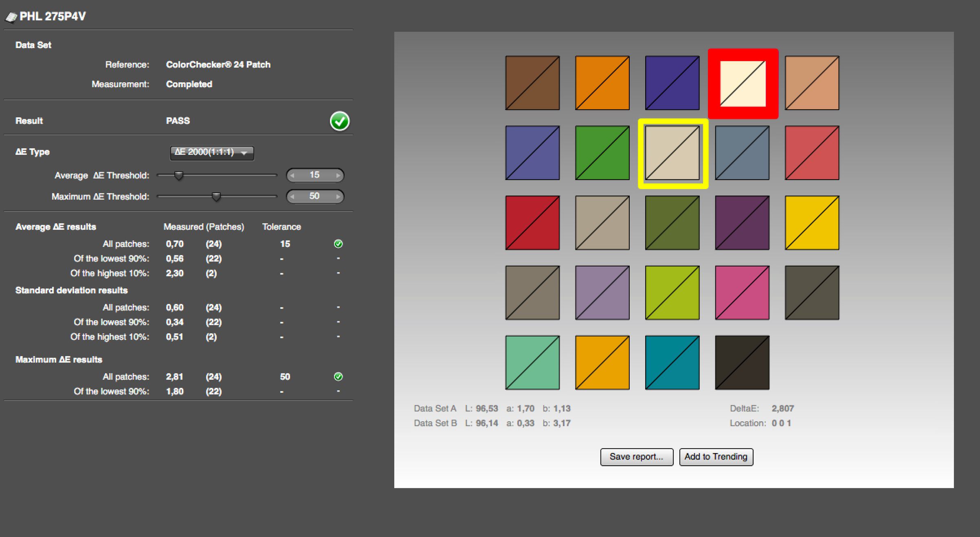This screenshot has height=537, width=980.
Task: Select the slate blue-gray patch in second row
Action: click(742, 153)
